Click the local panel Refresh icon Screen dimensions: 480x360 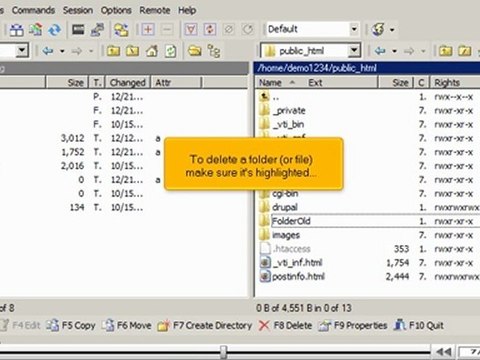(171, 51)
